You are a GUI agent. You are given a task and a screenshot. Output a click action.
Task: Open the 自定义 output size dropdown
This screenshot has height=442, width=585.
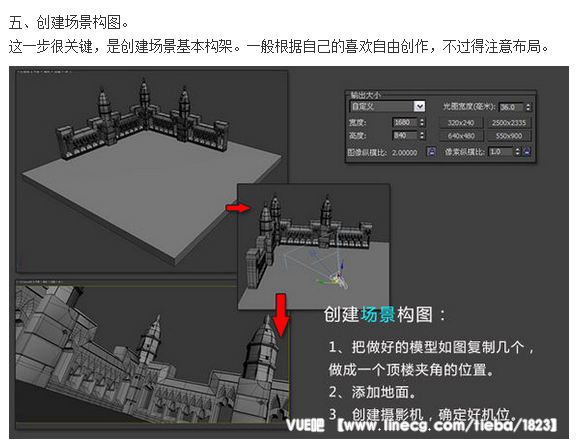click(x=387, y=106)
